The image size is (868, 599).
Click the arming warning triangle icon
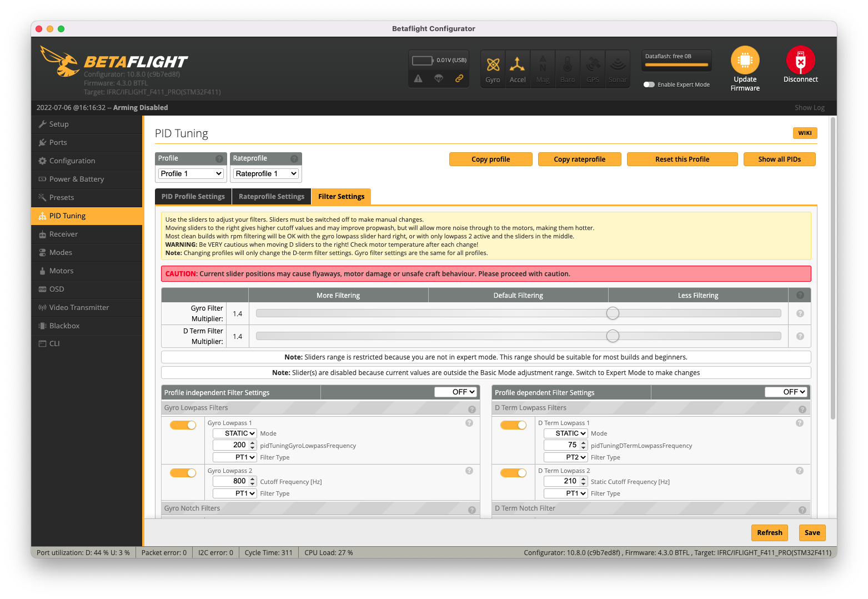418,79
